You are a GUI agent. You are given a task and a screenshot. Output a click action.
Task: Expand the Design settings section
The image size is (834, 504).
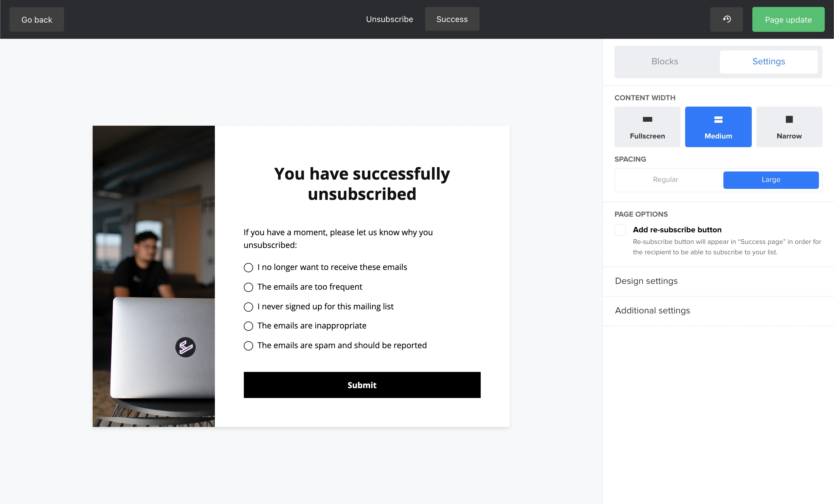point(646,281)
